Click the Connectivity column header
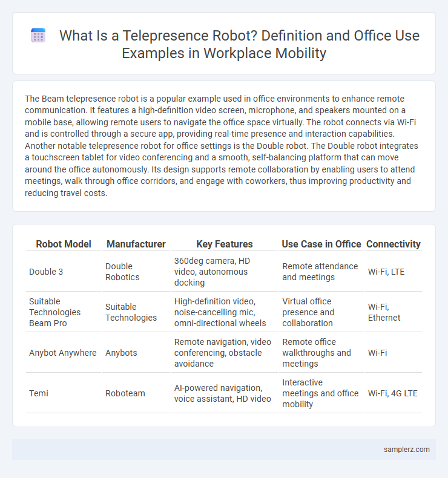Screen dimensions: 448x478 [394, 244]
